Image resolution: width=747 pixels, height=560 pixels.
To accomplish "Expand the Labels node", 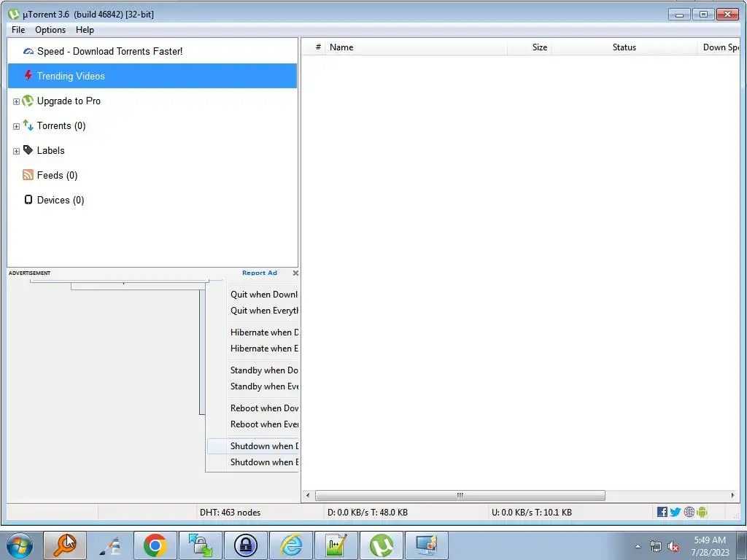I will (16, 151).
